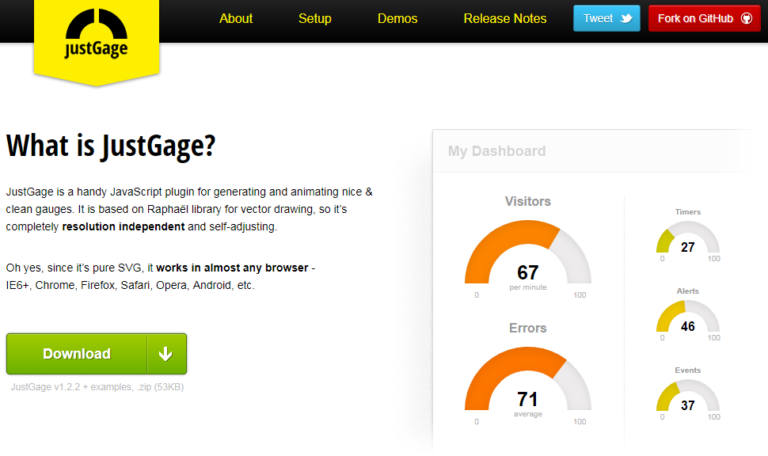Click the JustGage v1.2.2 zip caption
This screenshot has height=456, width=768.
97,387
